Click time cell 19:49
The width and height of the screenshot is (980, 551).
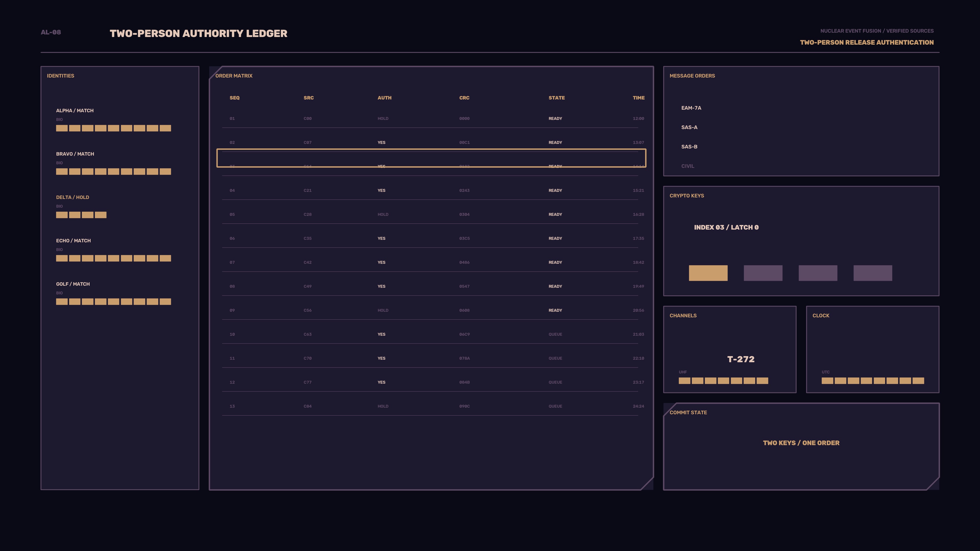[x=638, y=286]
